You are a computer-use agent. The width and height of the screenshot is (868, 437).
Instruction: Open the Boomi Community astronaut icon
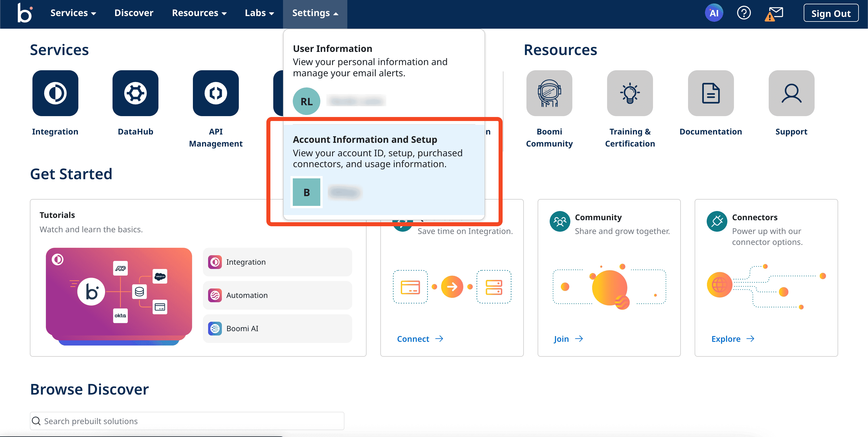click(x=549, y=93)
